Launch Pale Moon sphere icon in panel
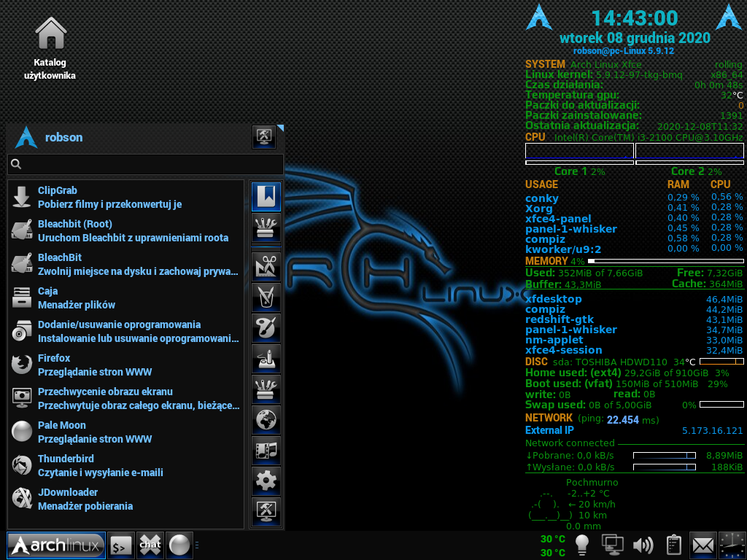 (179, 545)
